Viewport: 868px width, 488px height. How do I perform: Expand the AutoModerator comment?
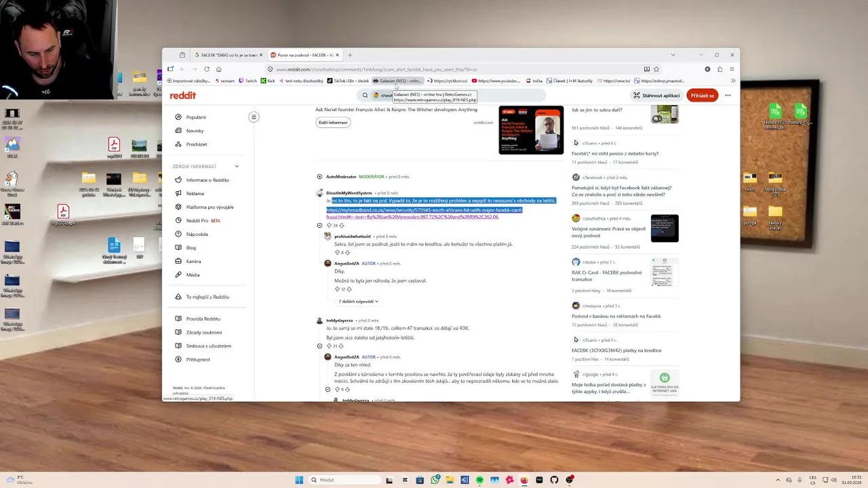point(319,177)
